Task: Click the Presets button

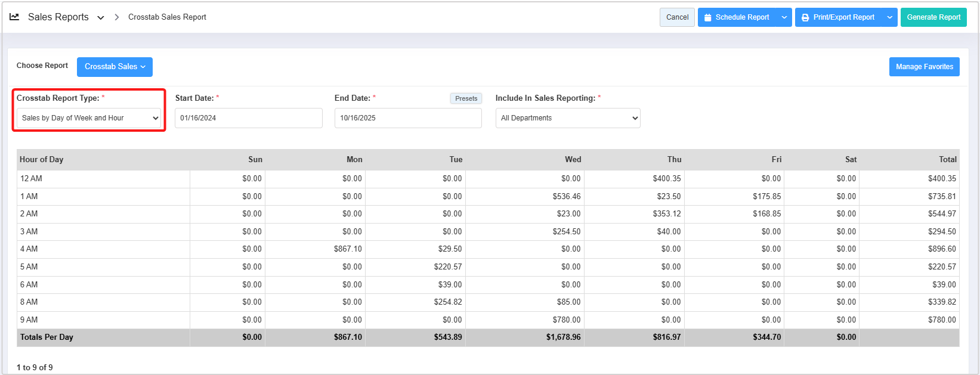Action: 466,98
